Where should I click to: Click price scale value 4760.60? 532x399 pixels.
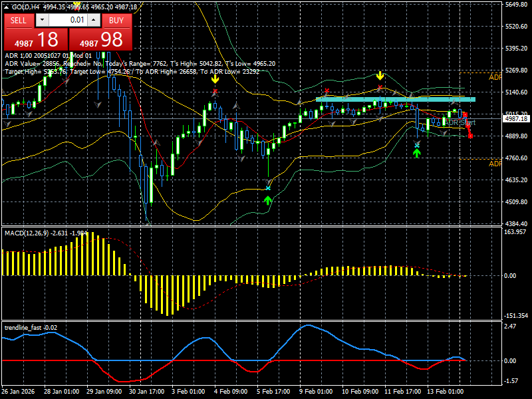tap(517, 158)
